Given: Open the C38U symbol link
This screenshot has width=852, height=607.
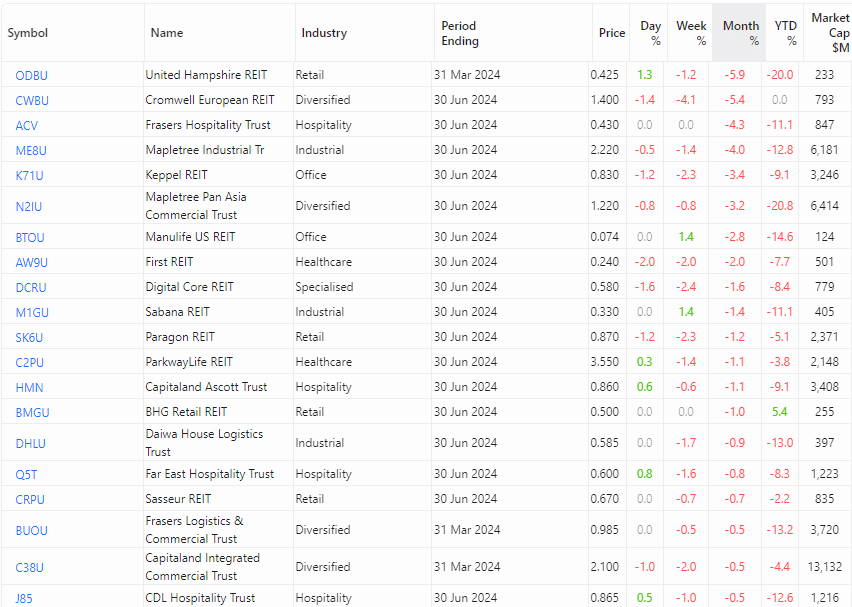Looking at the screenshot, I should click(x=30, y=567).
